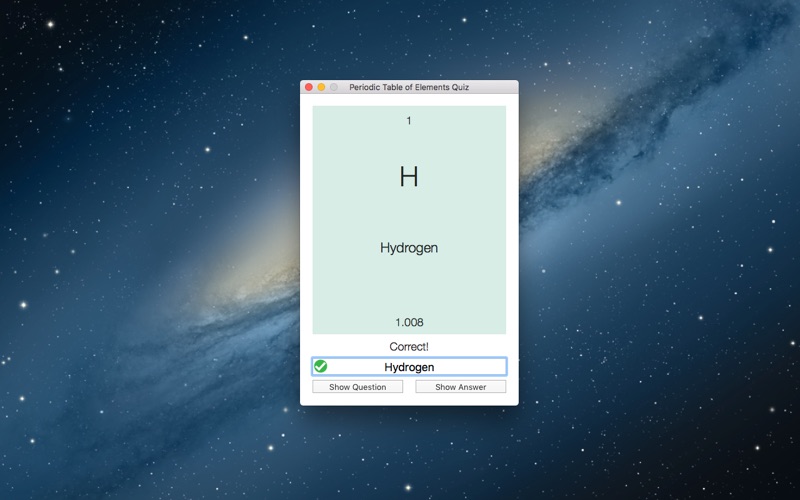800x500 pixels.
Task: Click the Hydrogen name on the element card
Action: 408,248
